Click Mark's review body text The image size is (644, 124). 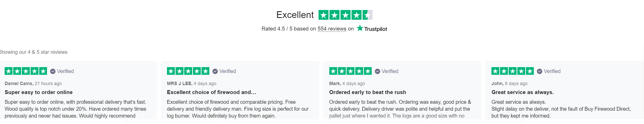tap(400, 109)
